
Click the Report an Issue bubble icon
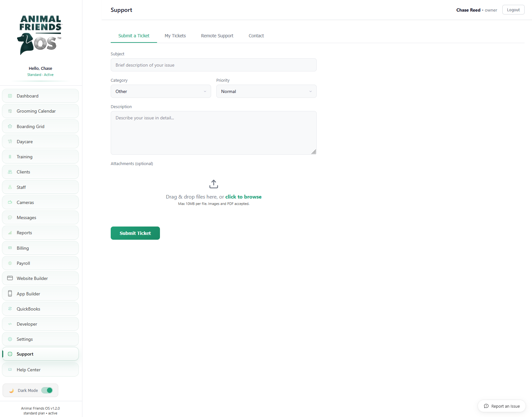pos(486,406)
